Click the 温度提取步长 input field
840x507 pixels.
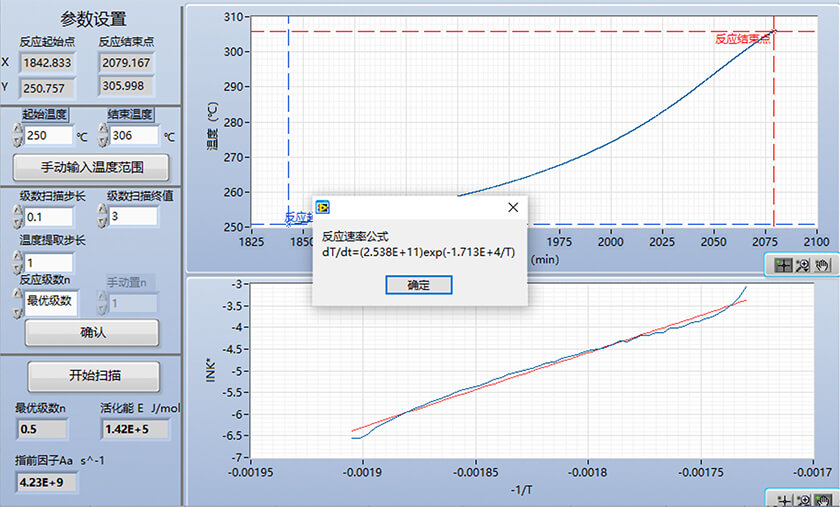(48, 263)
